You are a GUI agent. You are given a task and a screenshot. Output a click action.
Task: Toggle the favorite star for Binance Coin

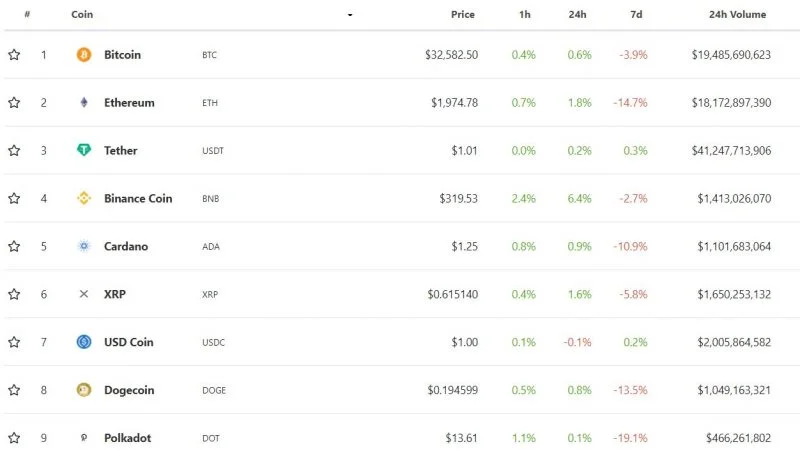[14, 198]
